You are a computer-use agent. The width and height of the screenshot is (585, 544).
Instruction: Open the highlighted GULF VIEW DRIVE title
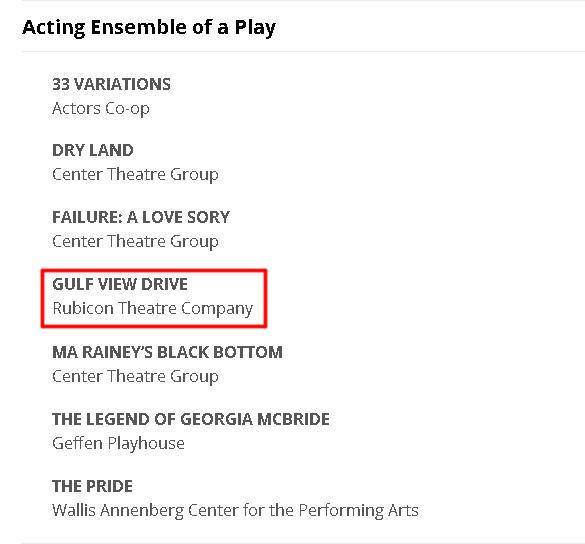pyautogui.click(x=120, y=284)
